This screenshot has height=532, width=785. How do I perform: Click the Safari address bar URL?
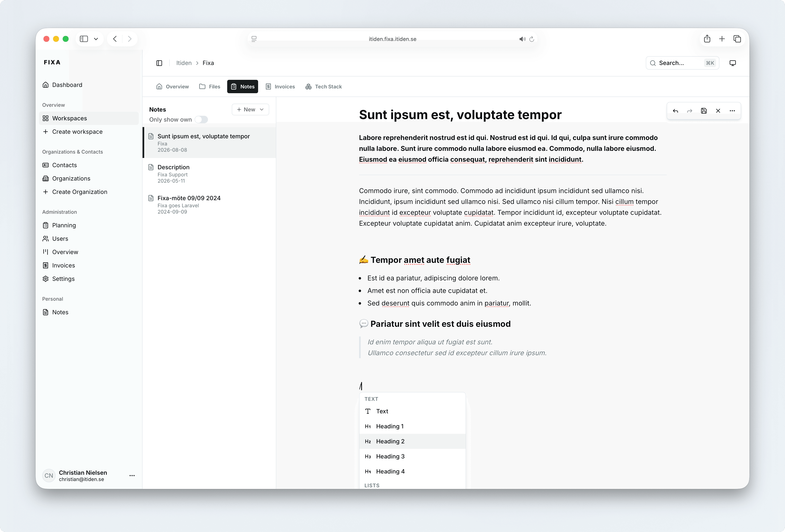point(392,39)
